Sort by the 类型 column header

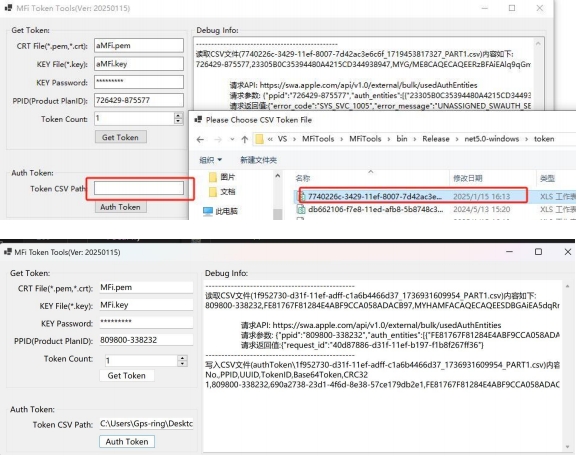point(547,178)
